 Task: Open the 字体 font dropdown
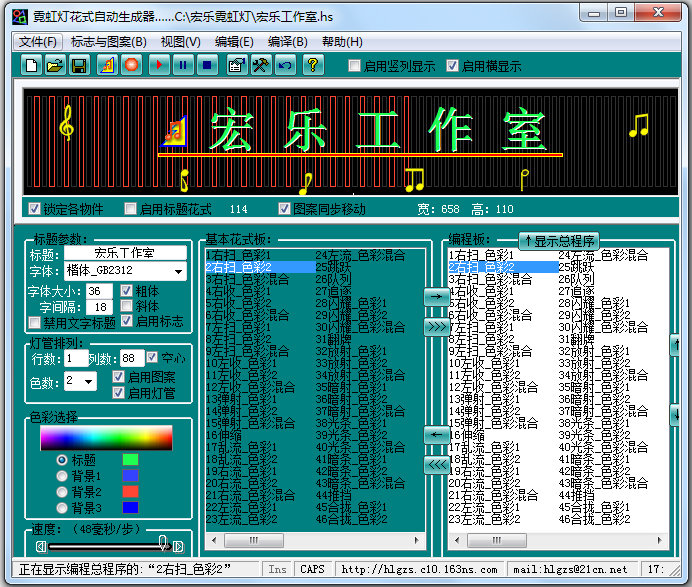coord(179,272)
